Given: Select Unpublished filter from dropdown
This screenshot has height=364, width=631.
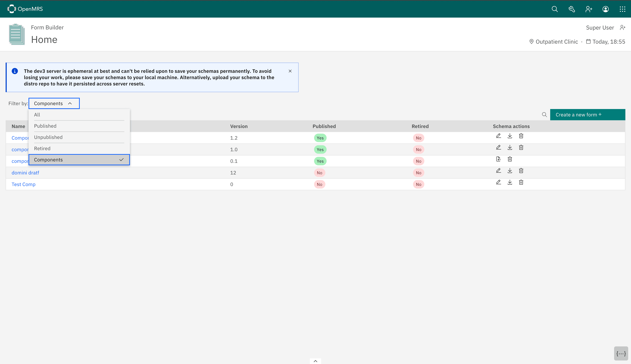Looking at the screenshot, I should (48, 137).
